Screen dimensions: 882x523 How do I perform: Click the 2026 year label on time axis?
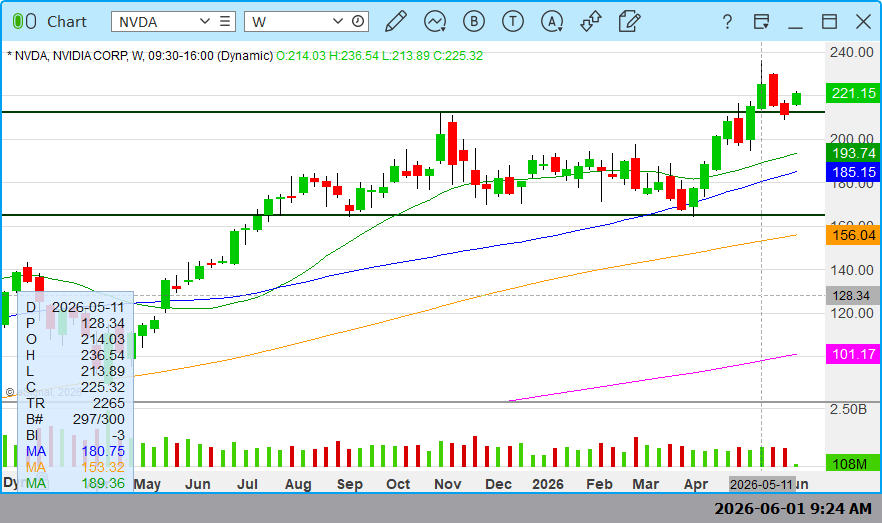(x=547, y=484)
